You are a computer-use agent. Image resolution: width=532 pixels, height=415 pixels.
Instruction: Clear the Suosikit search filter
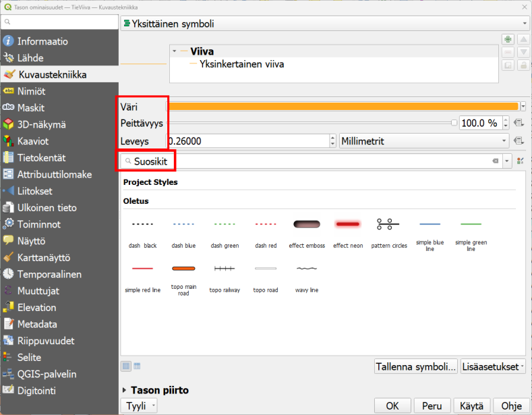(495, 161)
